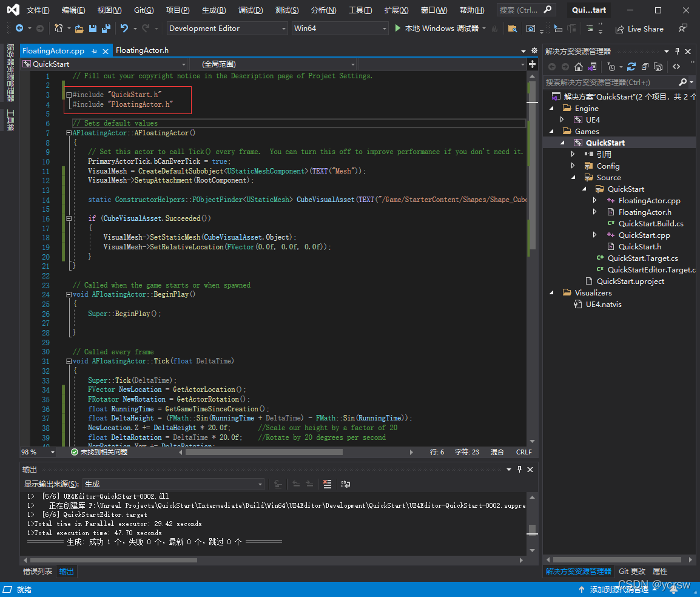Select FloatingActor.cpp in Solution Explorer

click(x=649, y=201)
